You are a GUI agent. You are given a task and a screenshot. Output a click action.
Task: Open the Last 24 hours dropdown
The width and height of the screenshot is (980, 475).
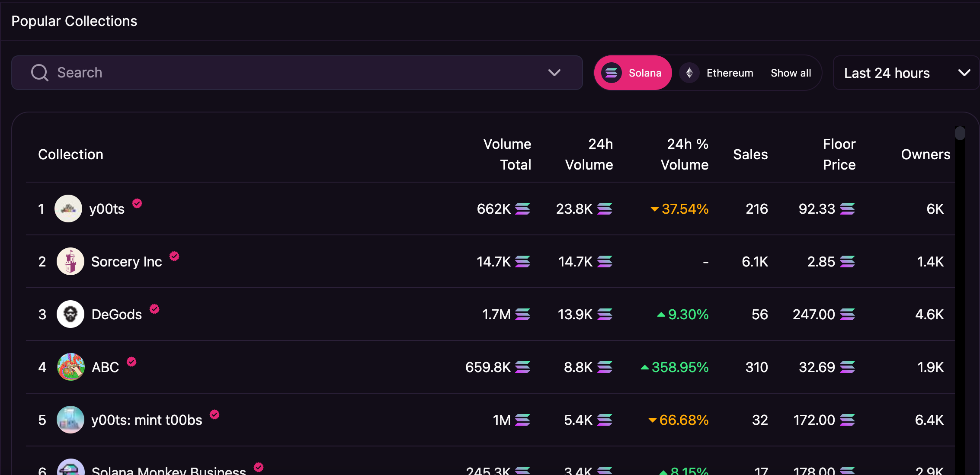(x=906, y=73)
